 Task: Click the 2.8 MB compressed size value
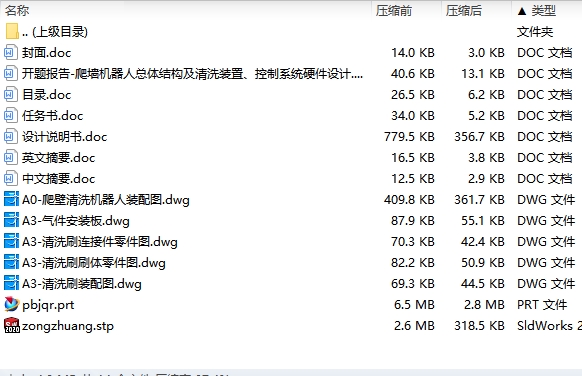pos(484,305)
